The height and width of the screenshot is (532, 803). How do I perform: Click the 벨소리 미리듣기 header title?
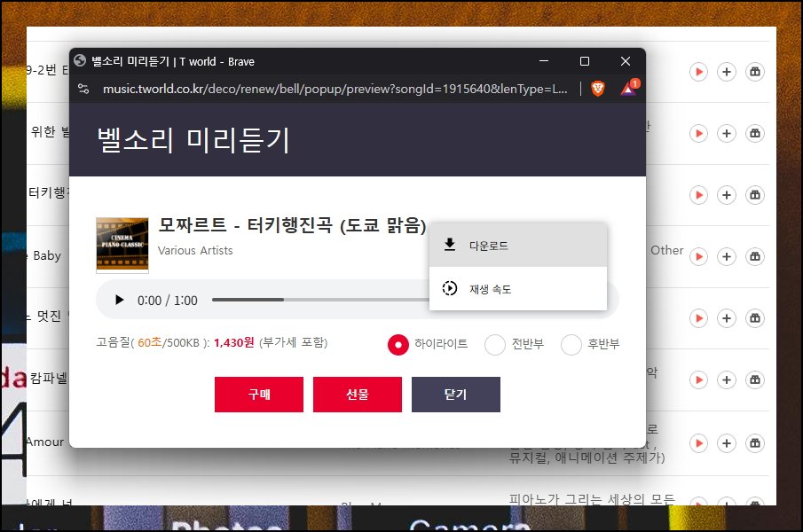pyautogui.click(x=193, y=140)
